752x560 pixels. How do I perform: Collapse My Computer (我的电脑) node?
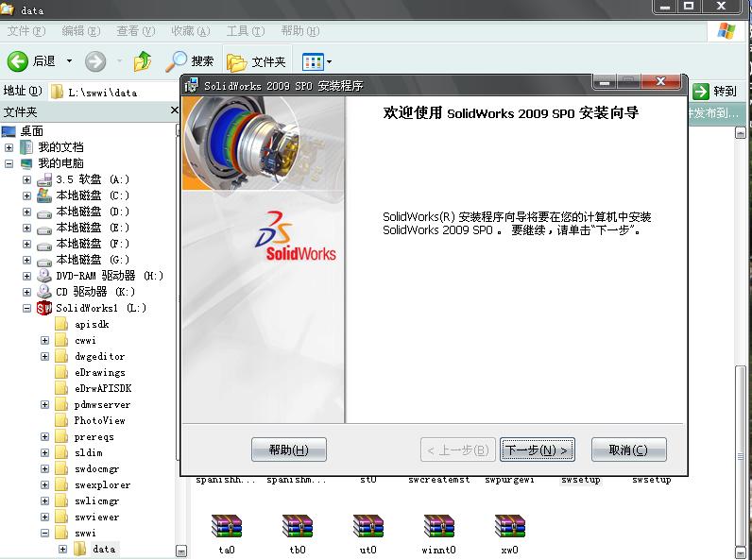(x=9, y=163)
